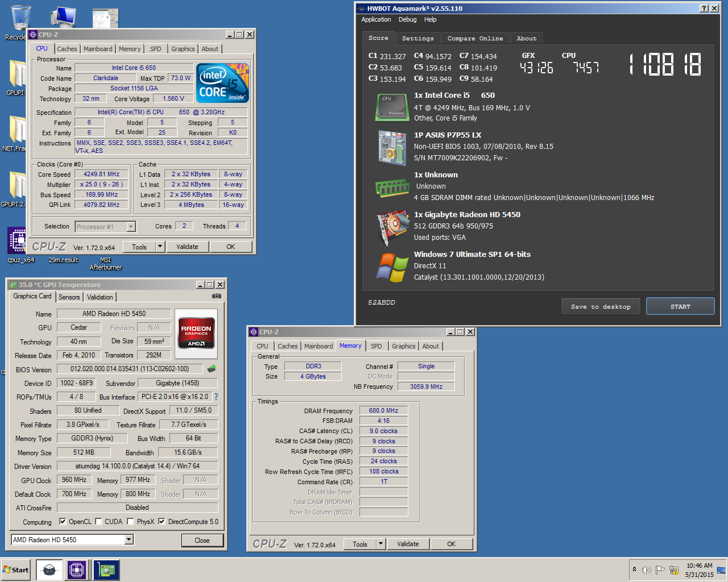This screenshot has width=728, height=582.
Task: Click the GPU-Z taskbar icon
Action: click(106, 569)
